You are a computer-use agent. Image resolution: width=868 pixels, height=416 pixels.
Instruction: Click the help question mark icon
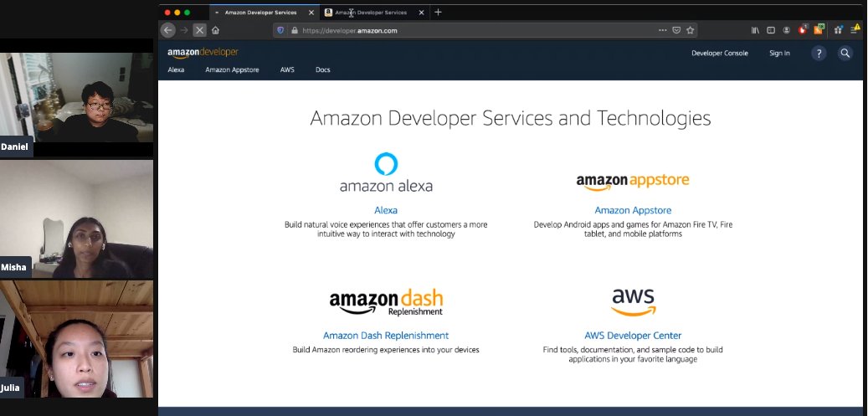pos(819,54)
